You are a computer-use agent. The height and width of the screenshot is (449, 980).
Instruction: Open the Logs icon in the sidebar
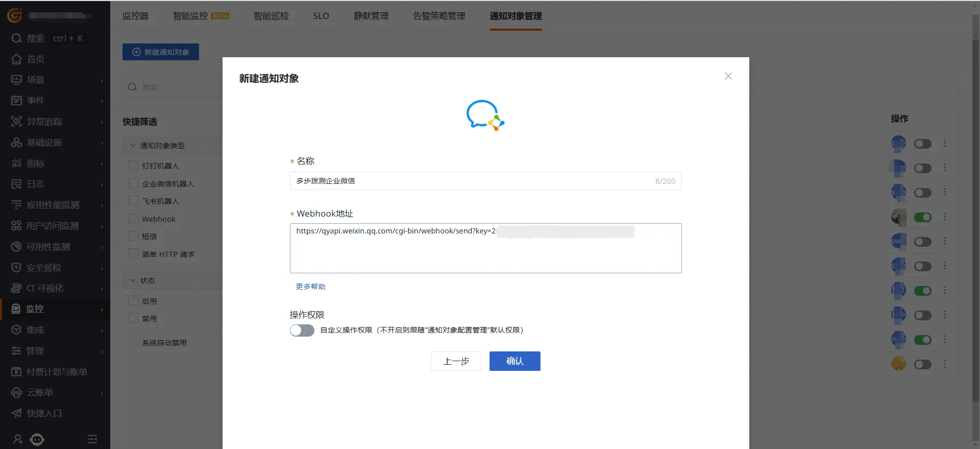tap(16, 184)
